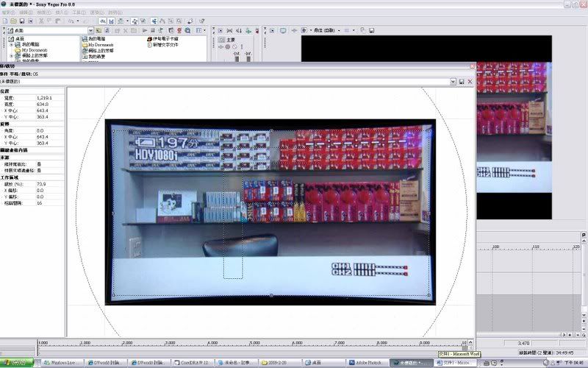Select 新增文字文件 in file list
Viewport: 588px width, 368px height.
[162, 45]
